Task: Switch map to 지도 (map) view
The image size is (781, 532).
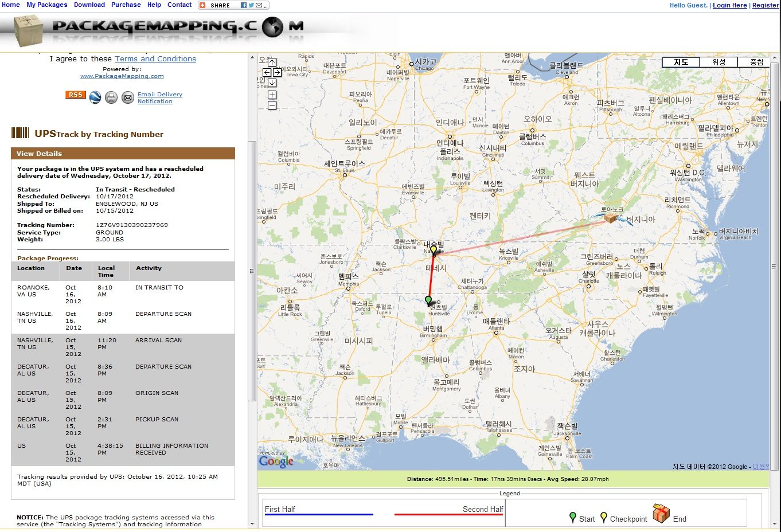Action: (681, 62)
